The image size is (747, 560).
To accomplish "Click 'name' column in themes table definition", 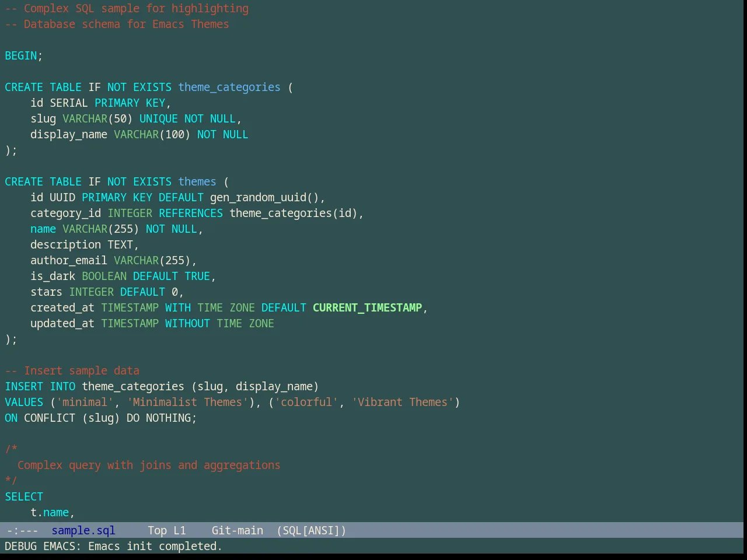I will [43, 229].
